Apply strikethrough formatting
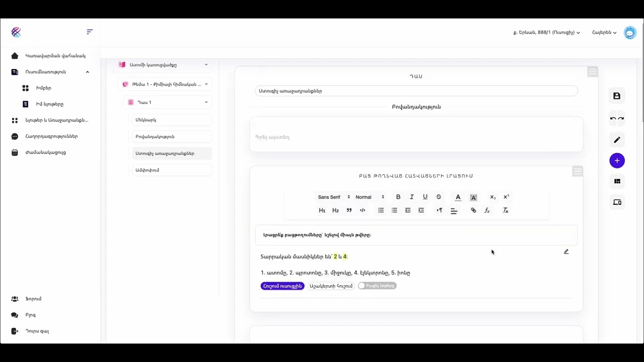The width and height of the screenshot is (644, 362). pyautogui.click(x=439, y=197)
